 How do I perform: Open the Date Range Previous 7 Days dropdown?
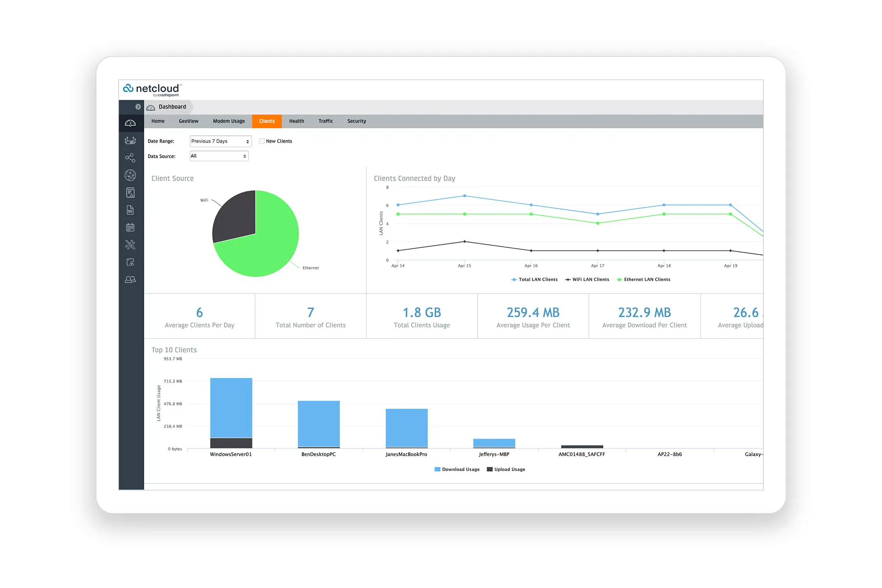[220, 141]
